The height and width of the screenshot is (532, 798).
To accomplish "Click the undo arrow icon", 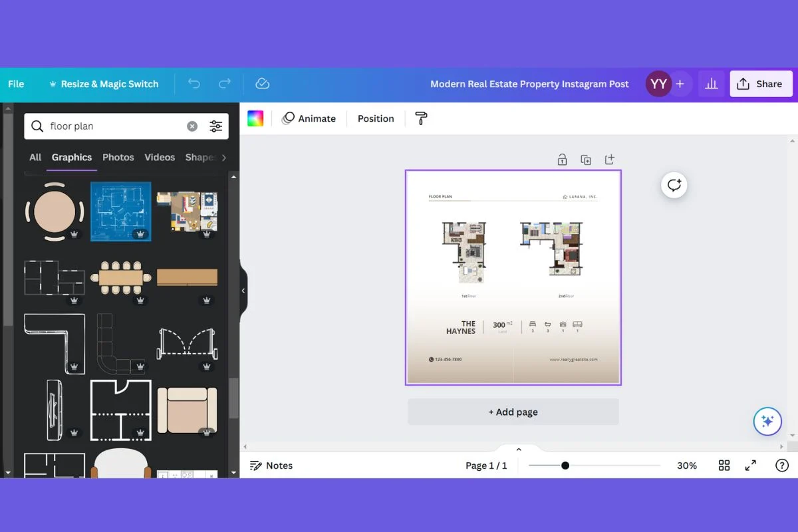I will (x=194, y=84).
